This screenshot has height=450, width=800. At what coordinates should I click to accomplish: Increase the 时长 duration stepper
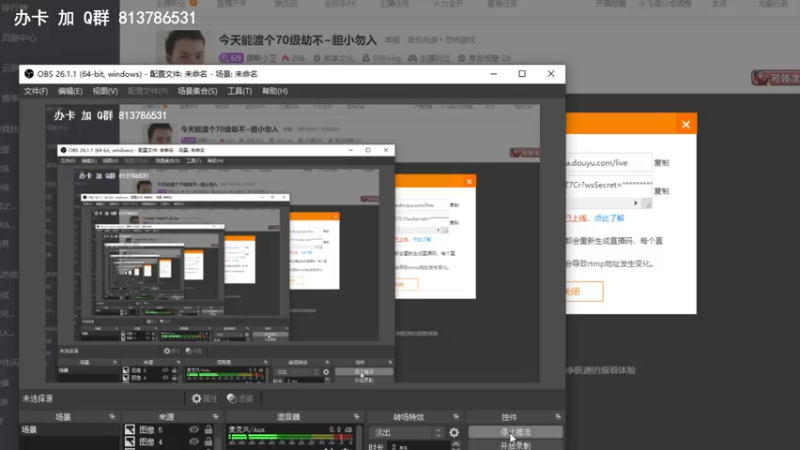pos(455,444)
